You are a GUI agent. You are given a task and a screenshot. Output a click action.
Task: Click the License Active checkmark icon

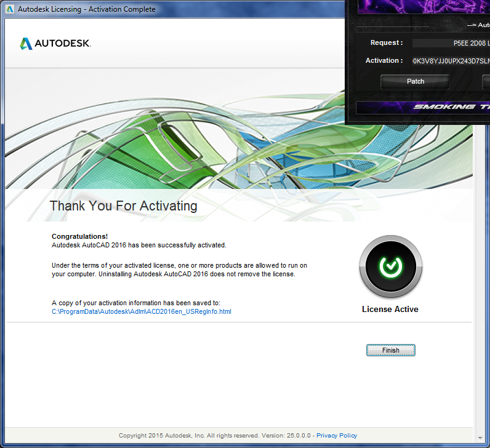391,266
